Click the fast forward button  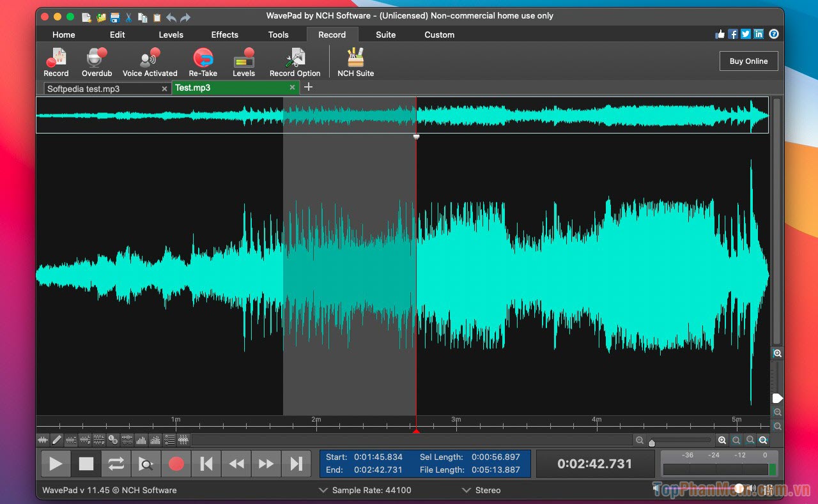266,464
